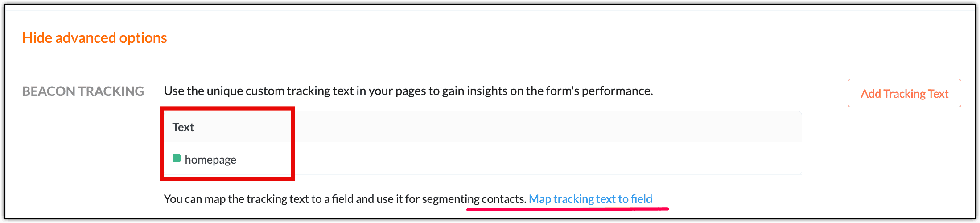The image size is (980, 223).
Task: Click the beacon tracking description sentence
Action: click(x=408, y=91)
